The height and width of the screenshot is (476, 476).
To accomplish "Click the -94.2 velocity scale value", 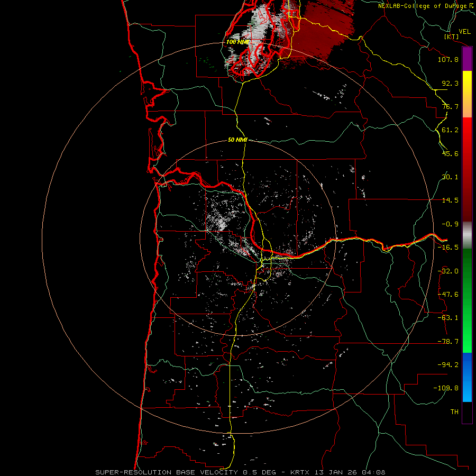I will 448,365.
